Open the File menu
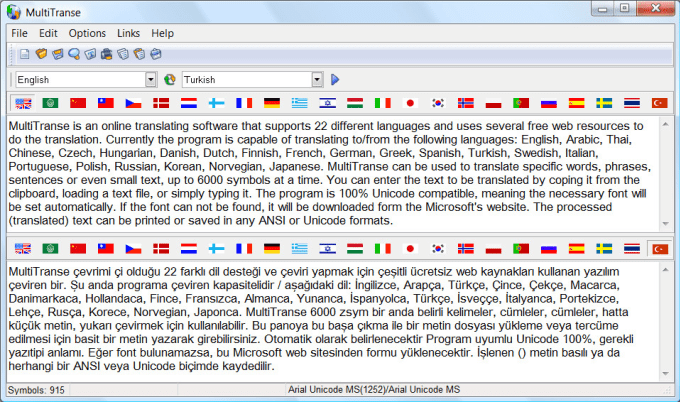Screen dimensions: 680x402 (20, 33)
